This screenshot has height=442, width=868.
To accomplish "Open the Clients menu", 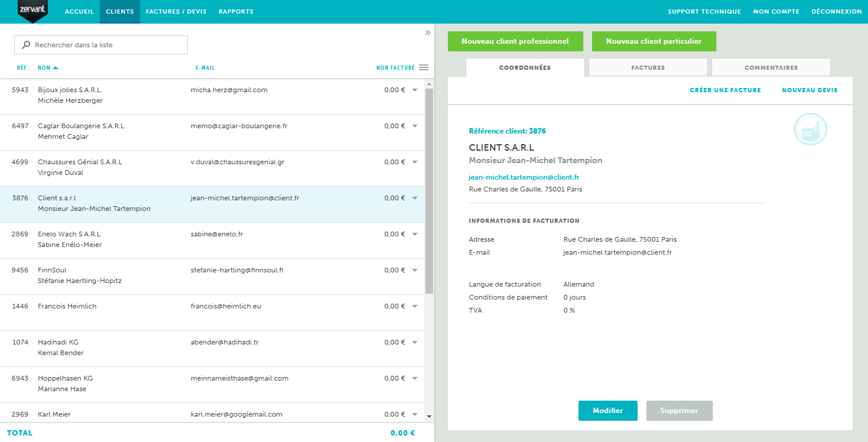I will (120, 12).
